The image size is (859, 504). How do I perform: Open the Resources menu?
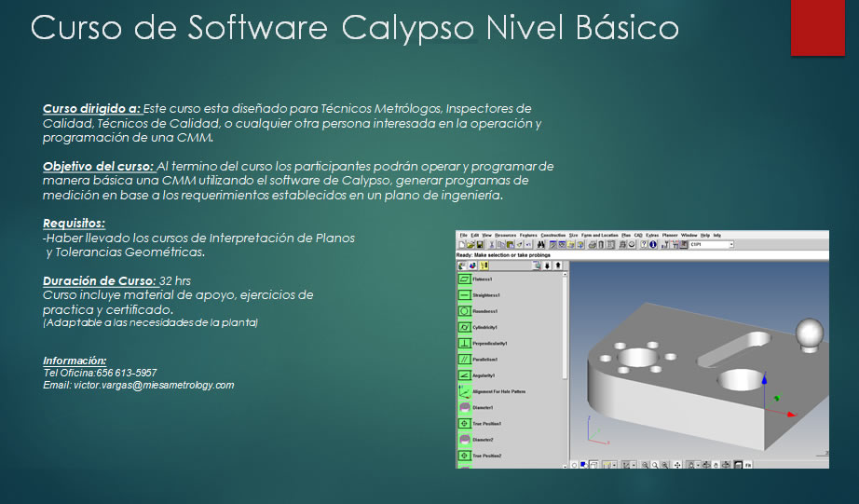pyautogui.click(x=505, y=235)
